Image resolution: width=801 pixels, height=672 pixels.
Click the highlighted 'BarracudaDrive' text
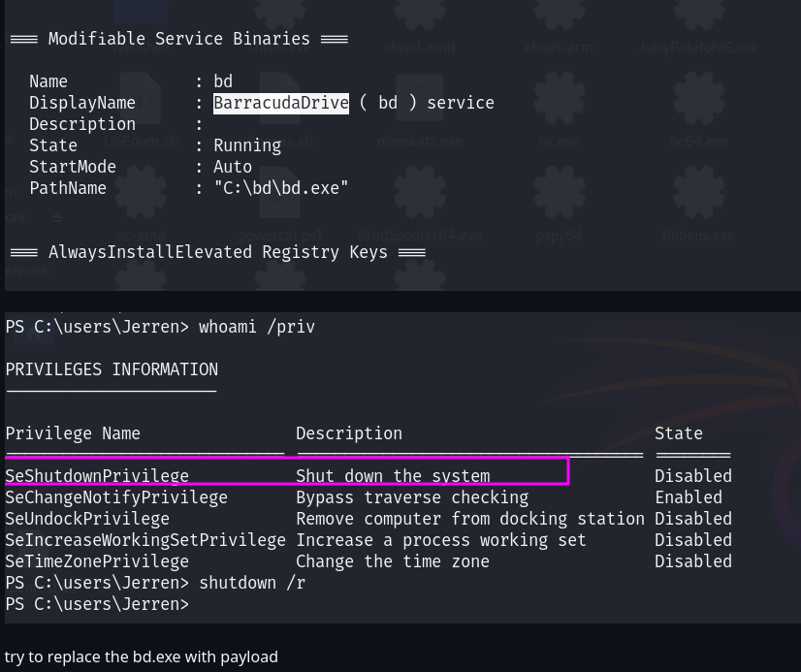point(281,103)
